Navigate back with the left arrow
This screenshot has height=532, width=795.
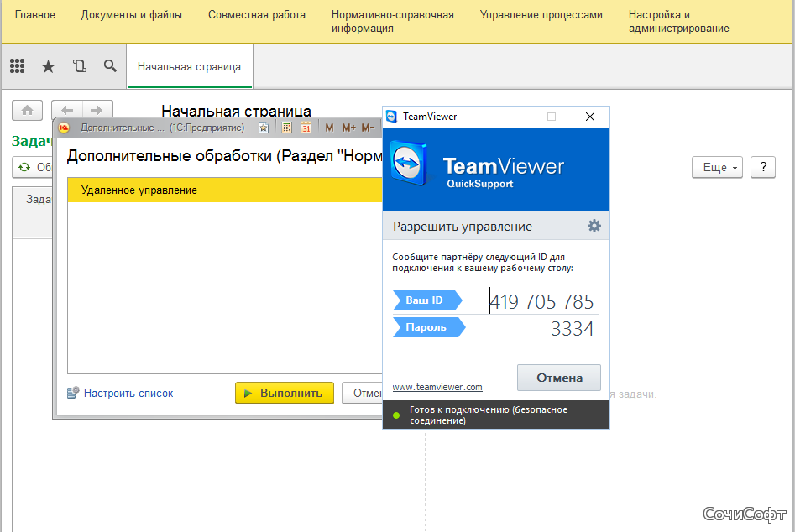pos(67,111)
